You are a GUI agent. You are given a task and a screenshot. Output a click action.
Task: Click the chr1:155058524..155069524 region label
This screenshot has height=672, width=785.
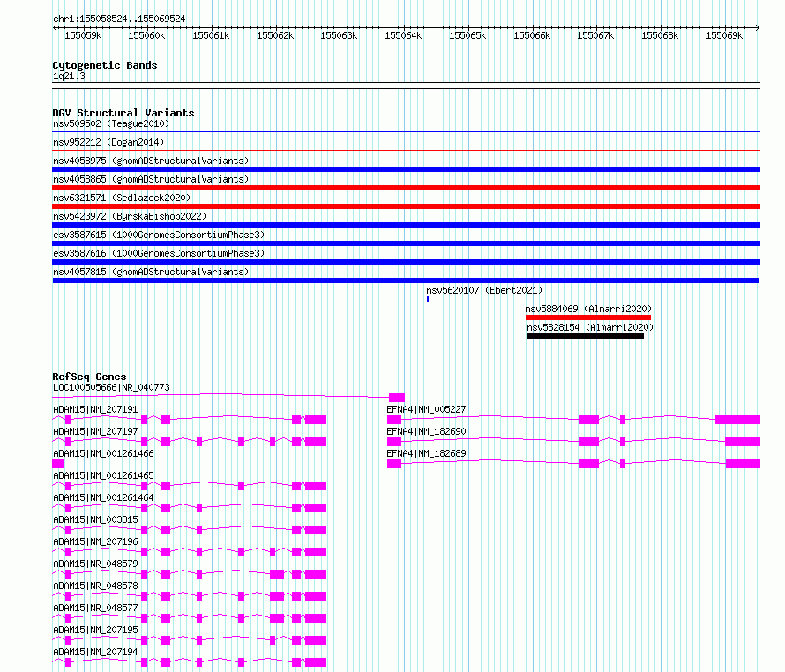point(119,19)
